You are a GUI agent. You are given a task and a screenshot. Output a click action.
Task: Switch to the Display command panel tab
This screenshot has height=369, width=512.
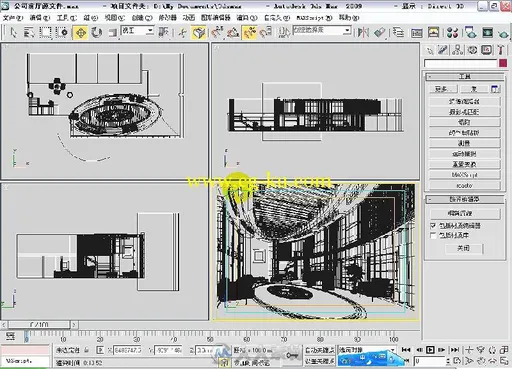pyautogui.click(x=486, y=50)
